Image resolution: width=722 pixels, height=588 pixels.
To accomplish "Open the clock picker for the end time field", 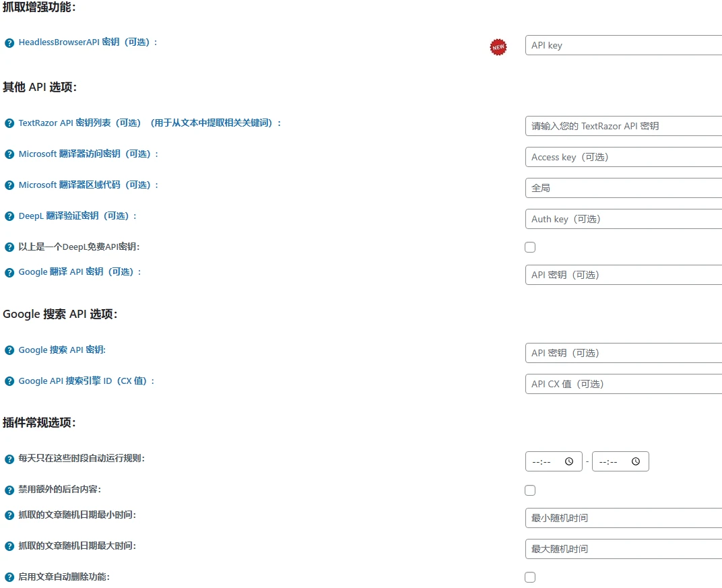I will [635, 461].
